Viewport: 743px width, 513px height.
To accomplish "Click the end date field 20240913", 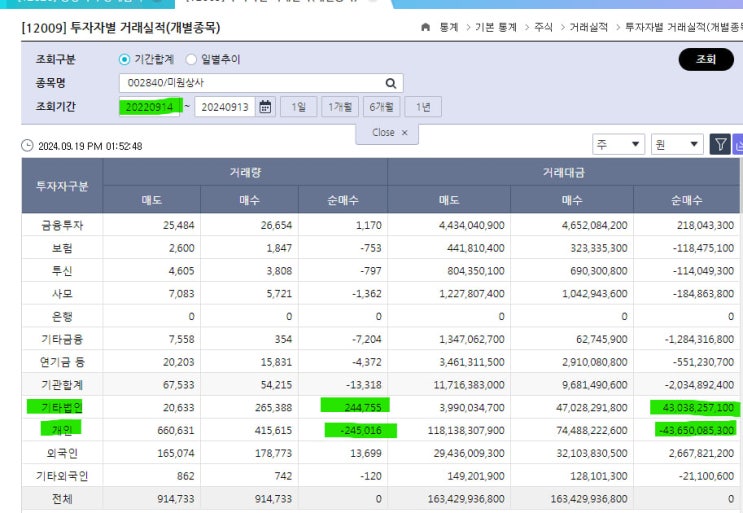I will tap(225, 107).
